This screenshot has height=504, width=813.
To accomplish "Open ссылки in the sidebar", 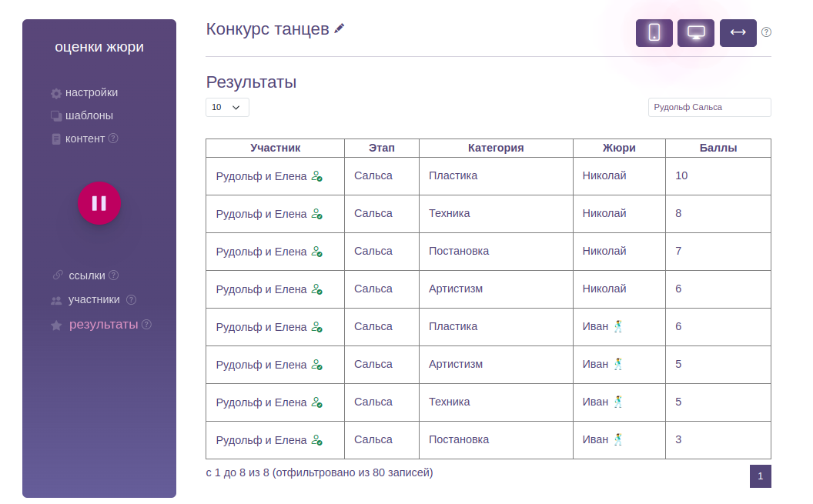I will pyautogui.click(x=86, y=275).
